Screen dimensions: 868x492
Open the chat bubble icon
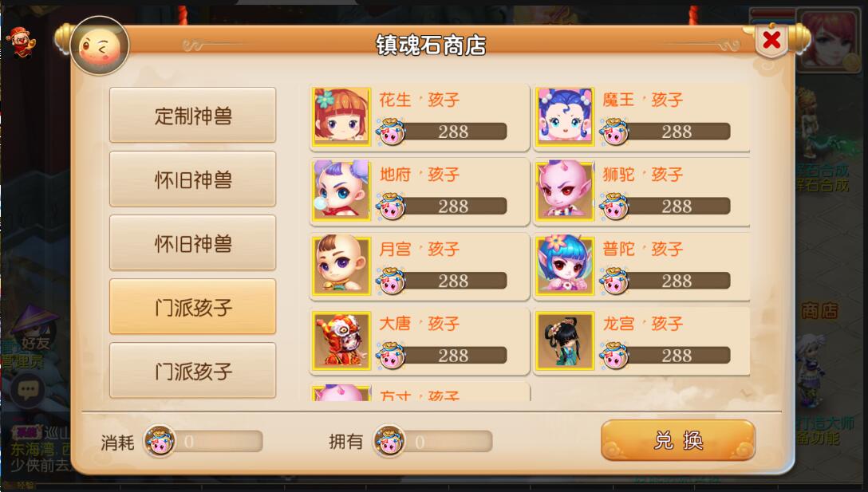(x=28, y=390)
